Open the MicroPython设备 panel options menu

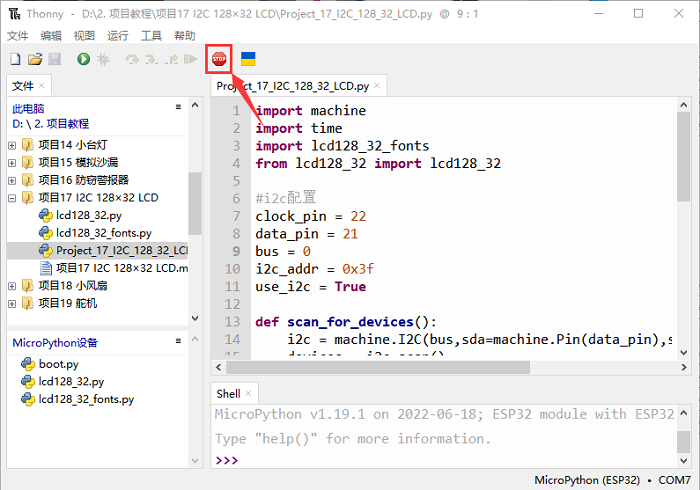pyautogui.click(x=178, y=342)
